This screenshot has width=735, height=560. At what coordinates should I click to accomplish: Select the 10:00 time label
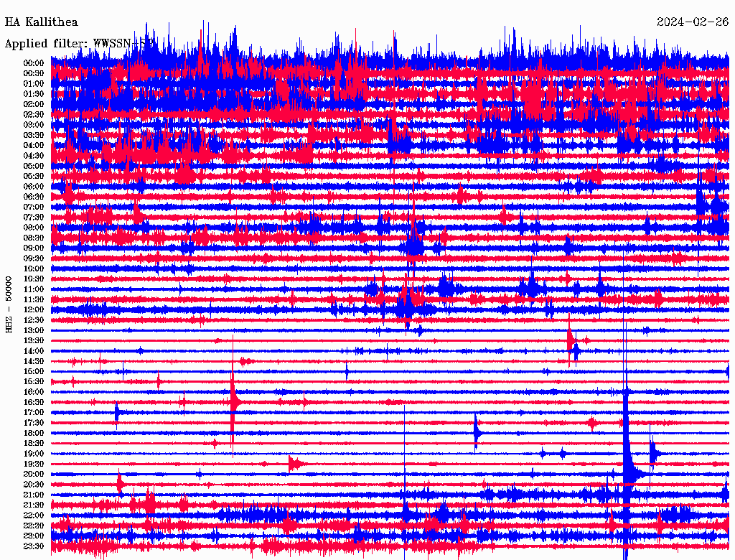34,269
